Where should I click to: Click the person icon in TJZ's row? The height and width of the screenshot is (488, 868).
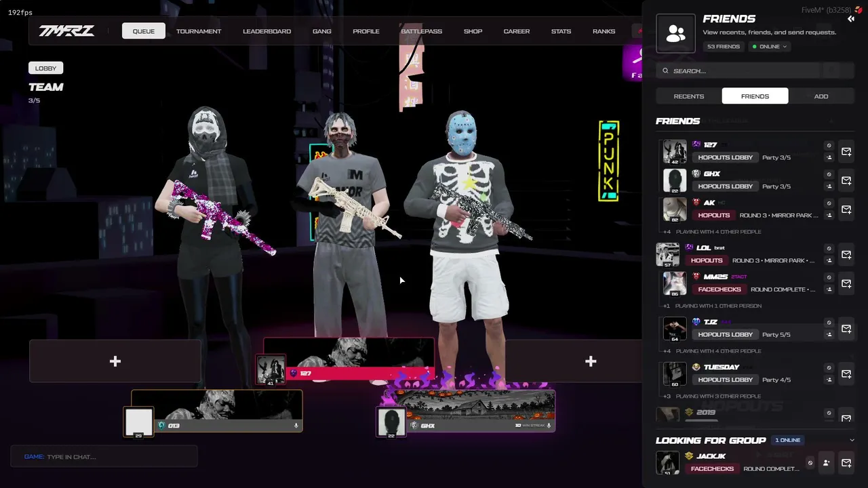[x=829, y=335]
